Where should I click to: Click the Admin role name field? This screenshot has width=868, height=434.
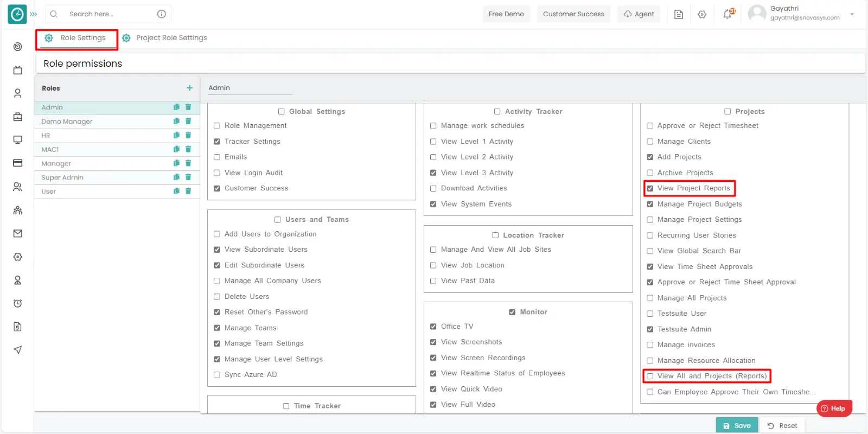(250, 88)
